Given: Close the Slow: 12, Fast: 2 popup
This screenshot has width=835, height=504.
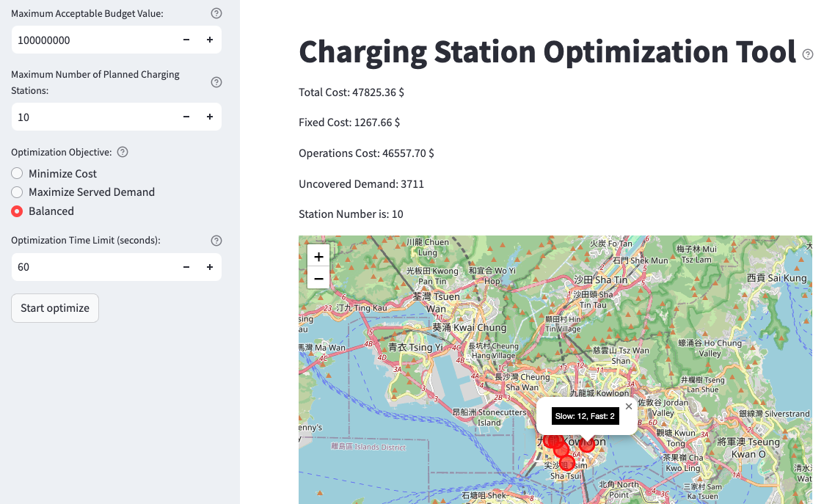Looking at the screenshot, I should pos(629,406).
